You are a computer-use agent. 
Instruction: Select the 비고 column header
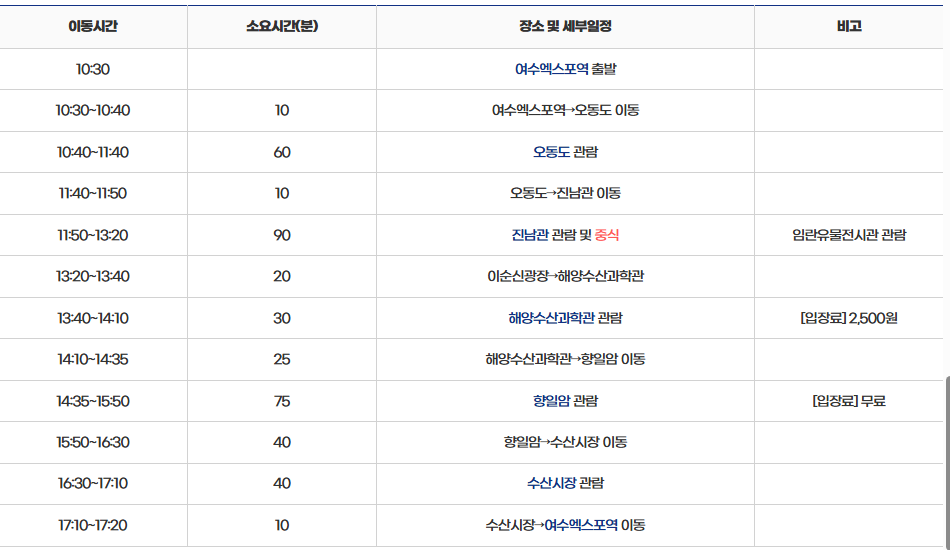coord(849,27)
